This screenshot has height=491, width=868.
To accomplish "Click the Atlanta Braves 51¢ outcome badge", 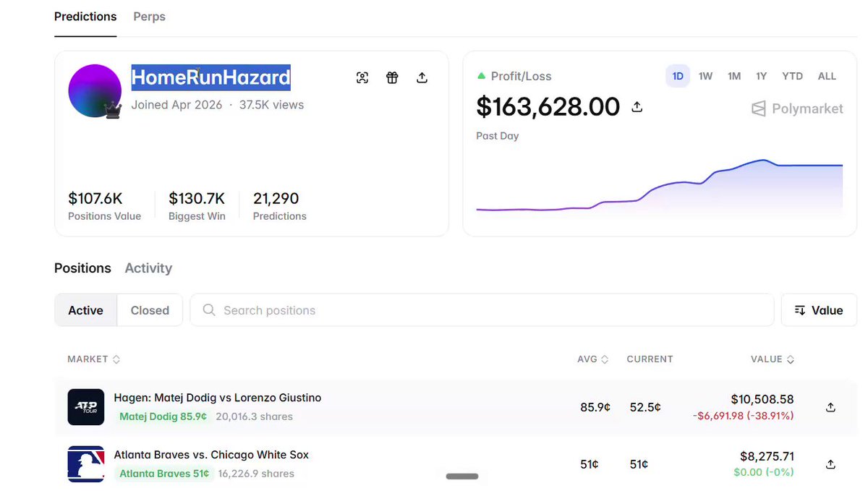I will (164, 474).
